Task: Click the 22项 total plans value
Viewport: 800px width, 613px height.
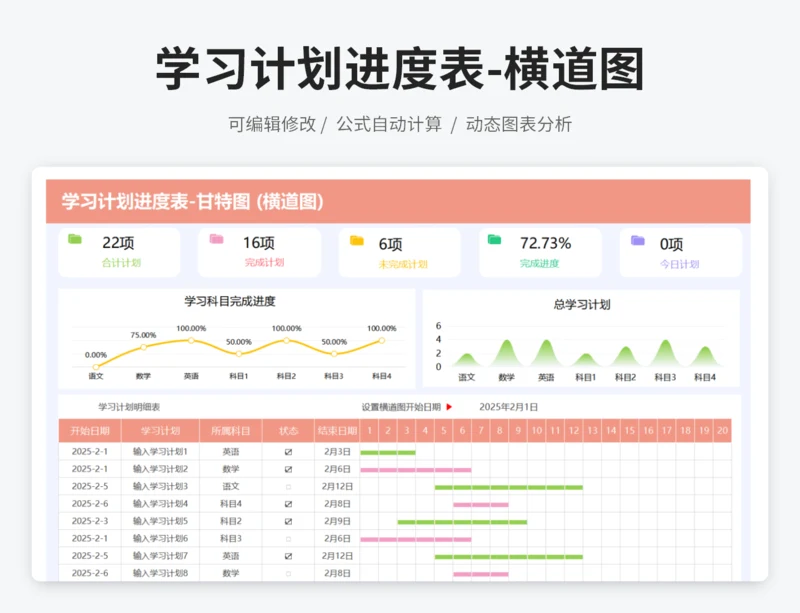Action: pyautogui.click(x=118, y=242)
